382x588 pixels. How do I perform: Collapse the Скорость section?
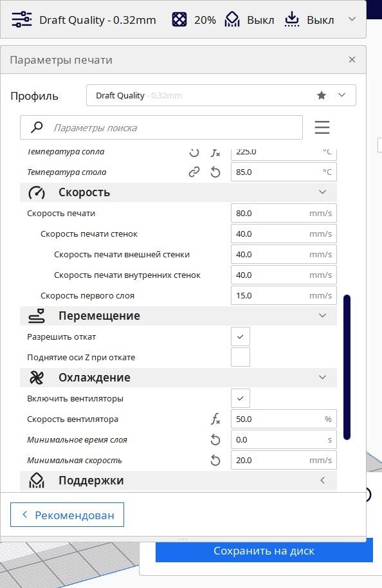[x=178, y=192]
